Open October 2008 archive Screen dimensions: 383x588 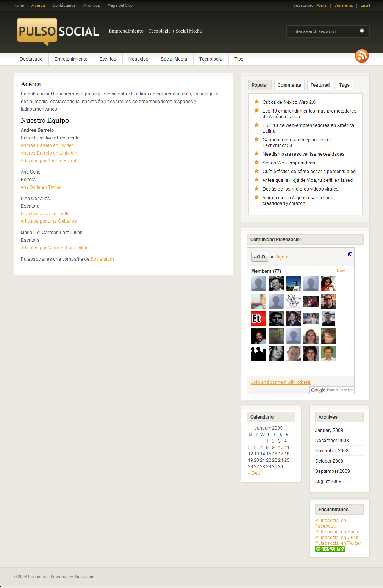(329, 461)
